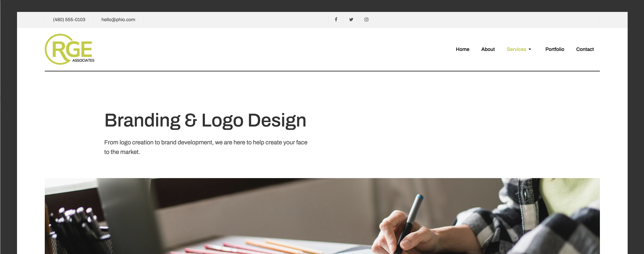Open the Portfolio page
The width and height of the screenshot is (644, 254).
click(x=555, y=49)
